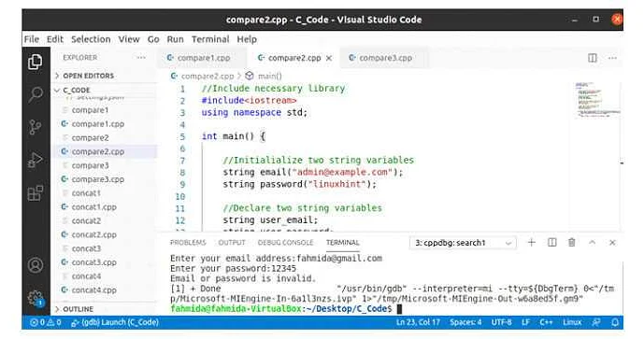This screenshot has width=644, height=339.
Task: Click Linux configuration in status bar
Action: pyautogui.click(x=572, y=322)
